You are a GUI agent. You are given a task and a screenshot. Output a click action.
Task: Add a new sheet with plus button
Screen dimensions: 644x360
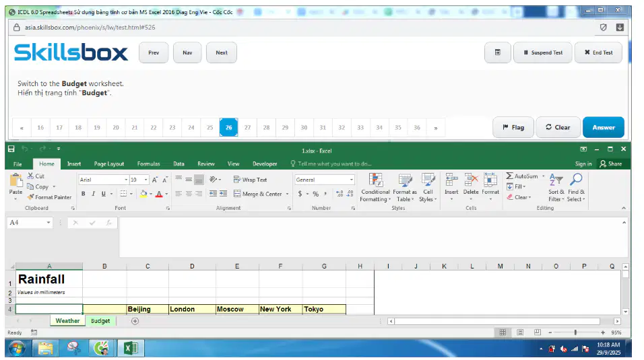135,321
